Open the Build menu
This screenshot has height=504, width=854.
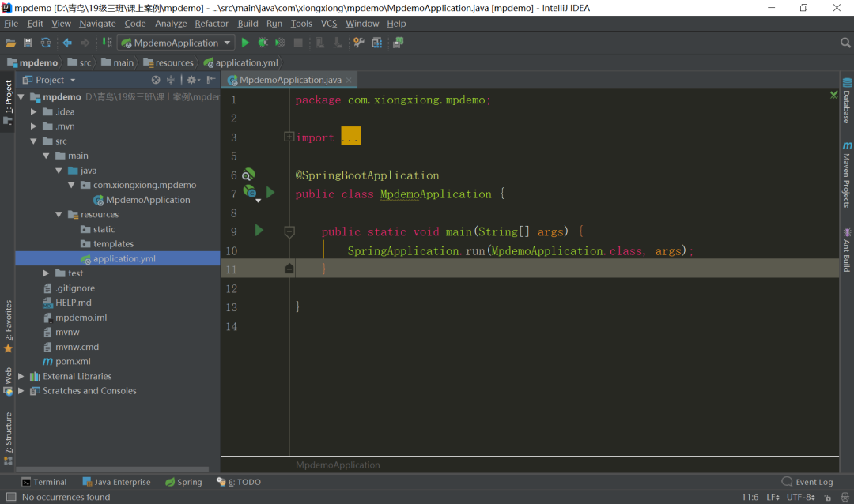click(248, 24)
